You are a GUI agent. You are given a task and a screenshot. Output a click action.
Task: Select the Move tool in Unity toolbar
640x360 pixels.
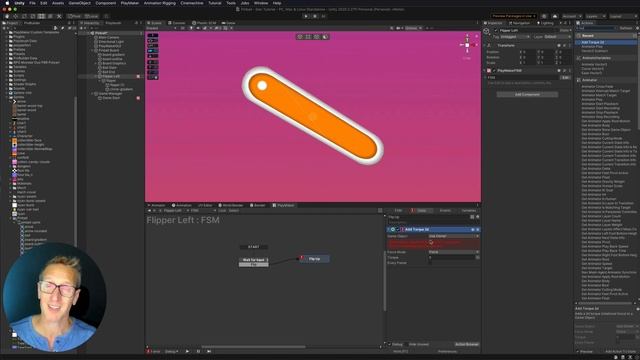(16, 16)
